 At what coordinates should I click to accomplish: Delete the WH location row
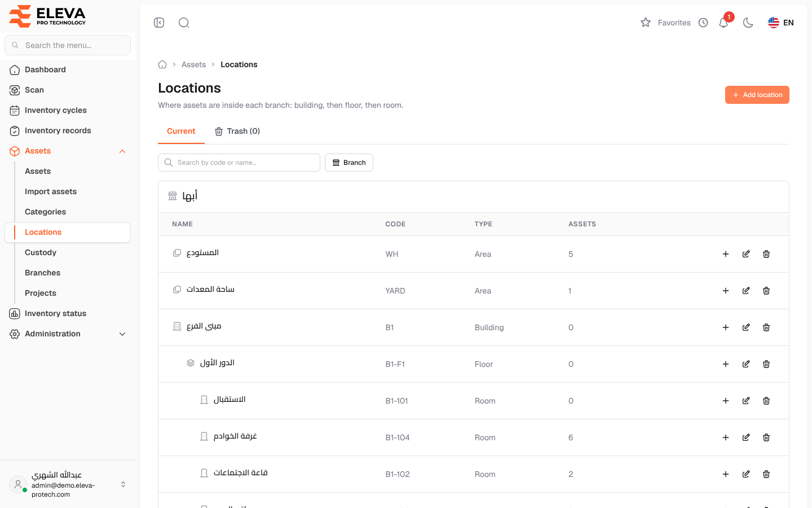pos(766,254)
